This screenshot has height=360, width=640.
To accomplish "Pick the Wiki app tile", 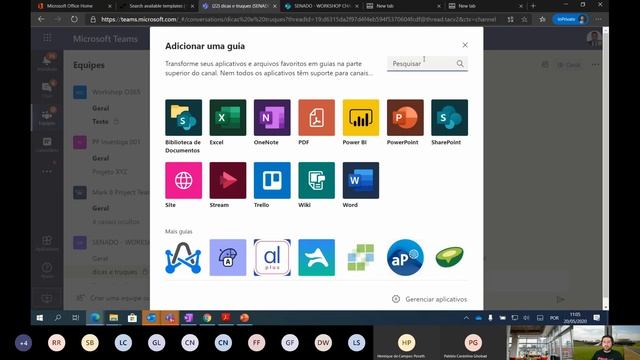I will pyautogui.click(x=316, y=180).
